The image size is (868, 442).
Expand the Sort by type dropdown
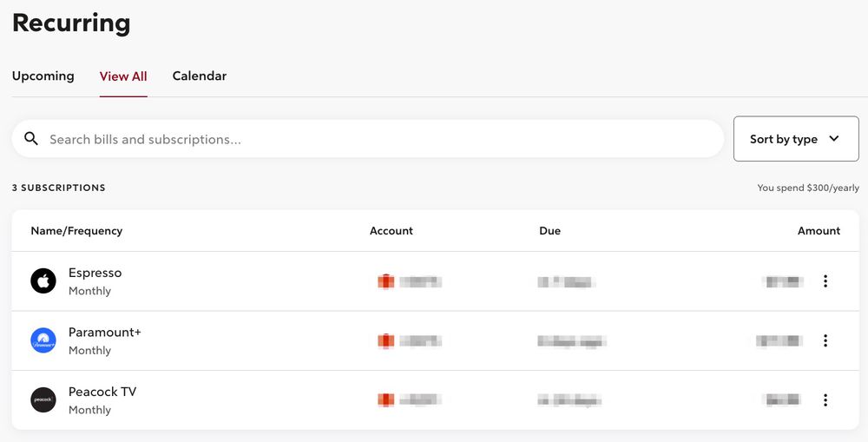click(795, 139)
